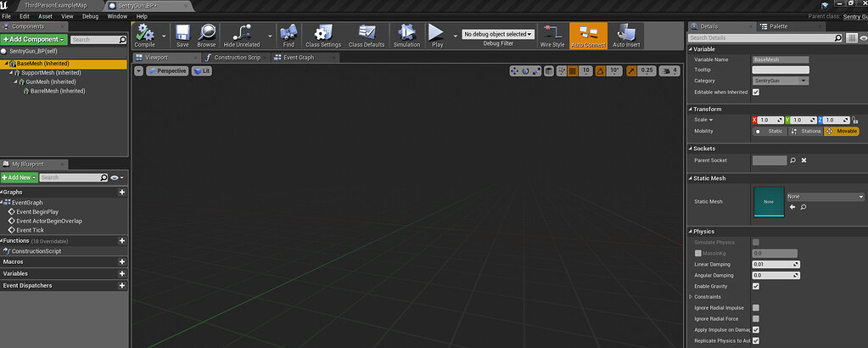Screen dimensions: 868x348
Task: Open the Static Mesh None dropdown
Action: pos(825,197)
